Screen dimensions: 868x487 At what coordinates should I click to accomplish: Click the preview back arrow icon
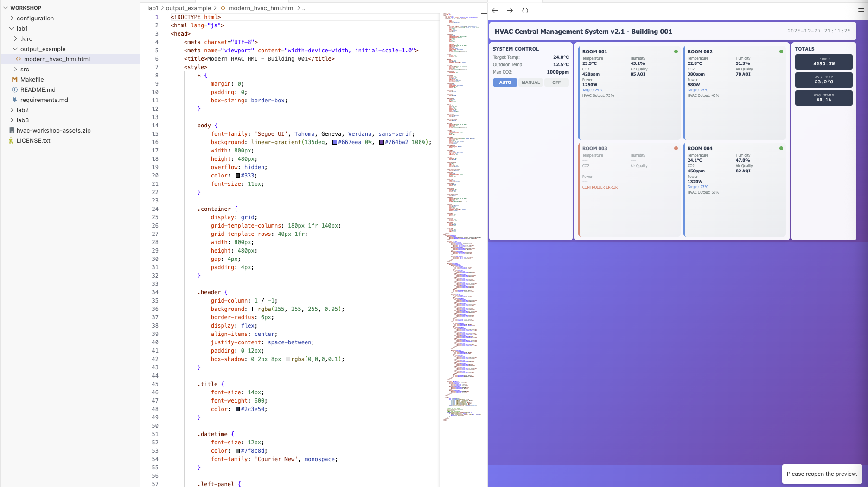[x=495, y=11]
